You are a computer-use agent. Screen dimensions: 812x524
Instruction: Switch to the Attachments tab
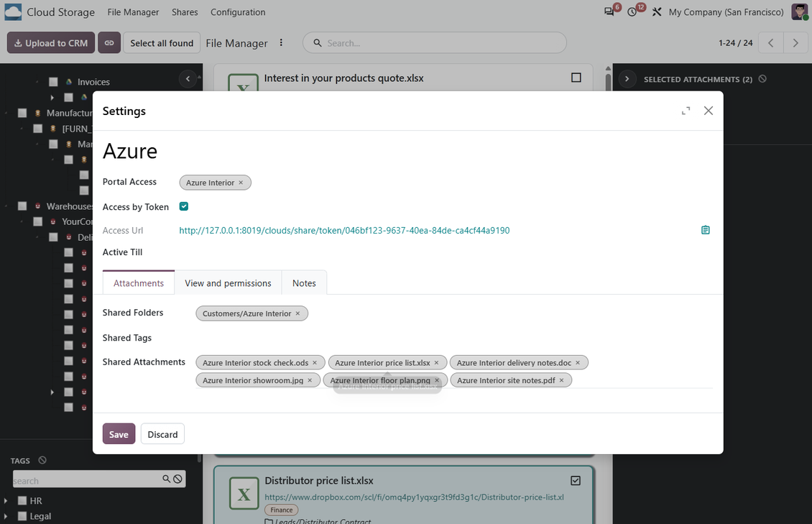click(138, 283)
